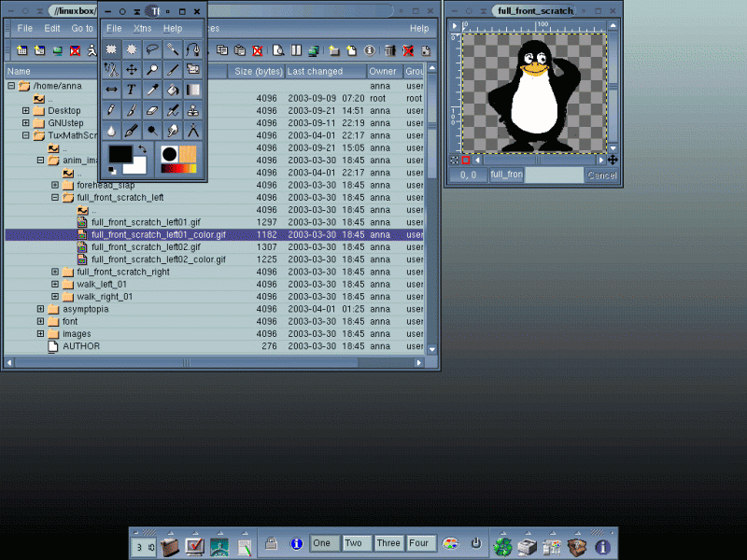This screenshot has height=560, width=747.
Task: Open the file manager Help menu
Action: coord(419,29)
